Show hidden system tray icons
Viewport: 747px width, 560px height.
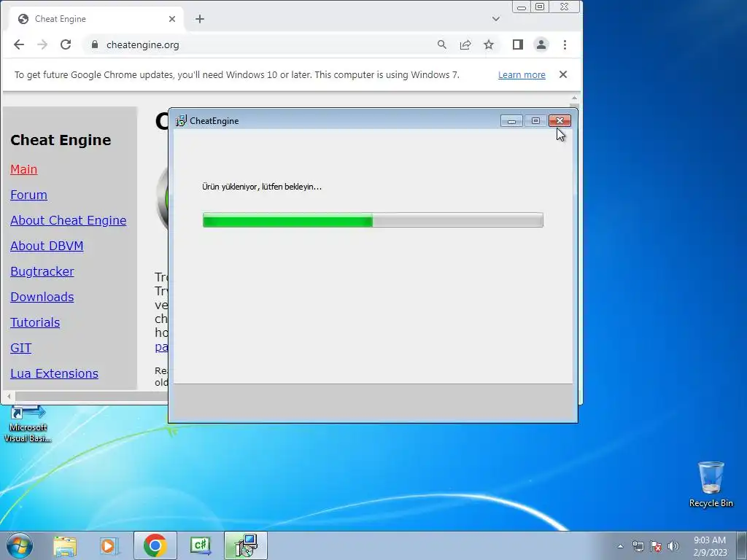click(x=620, y=546)
